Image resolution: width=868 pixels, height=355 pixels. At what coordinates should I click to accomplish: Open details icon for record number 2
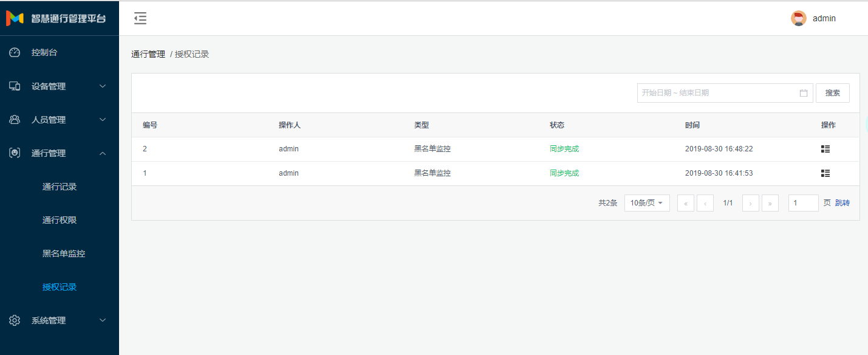825,149
